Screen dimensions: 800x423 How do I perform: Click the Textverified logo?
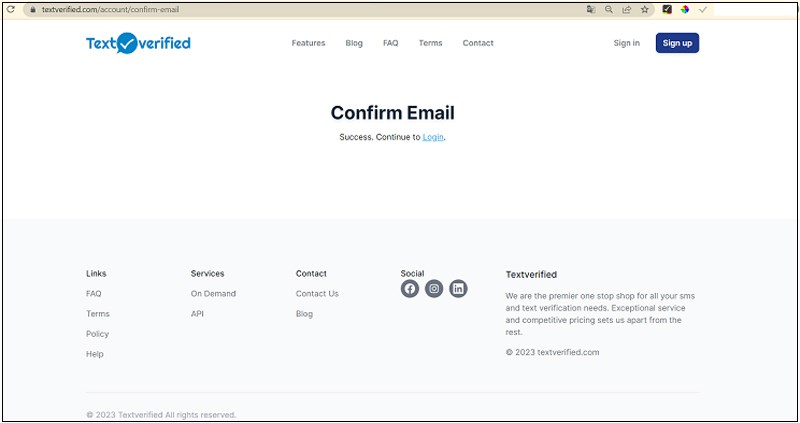(x=138, y=43)
